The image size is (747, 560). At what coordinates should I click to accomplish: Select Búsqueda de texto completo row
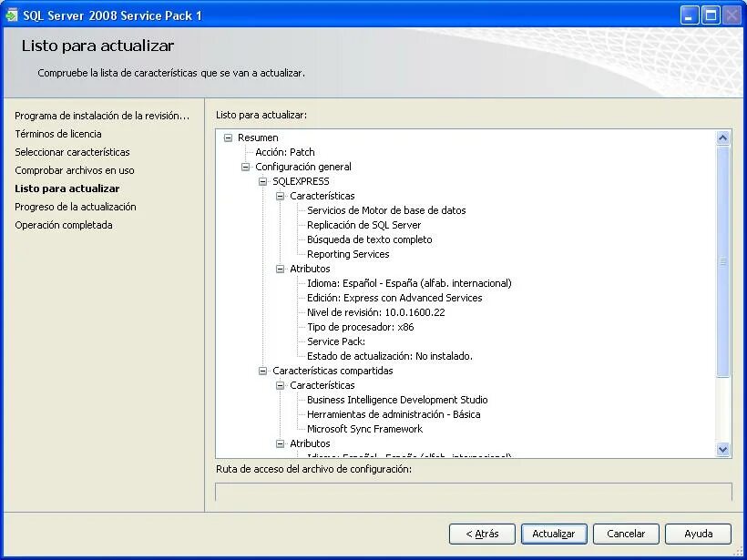pyautogui.click(x=370, y=239)
